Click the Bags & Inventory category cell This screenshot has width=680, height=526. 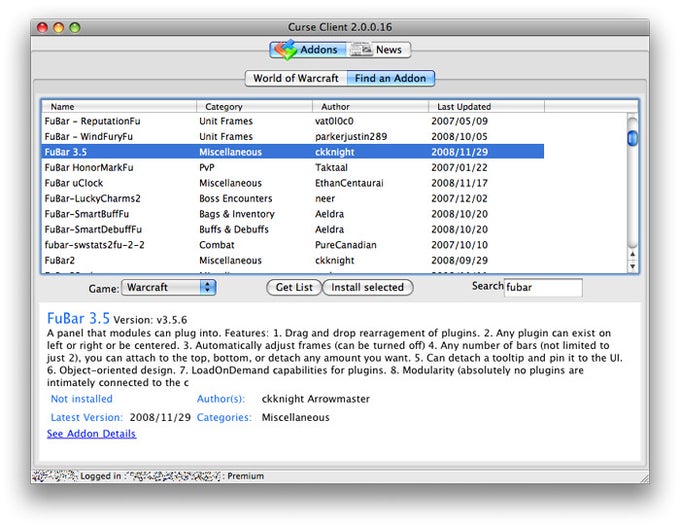(x=237, y=214)
